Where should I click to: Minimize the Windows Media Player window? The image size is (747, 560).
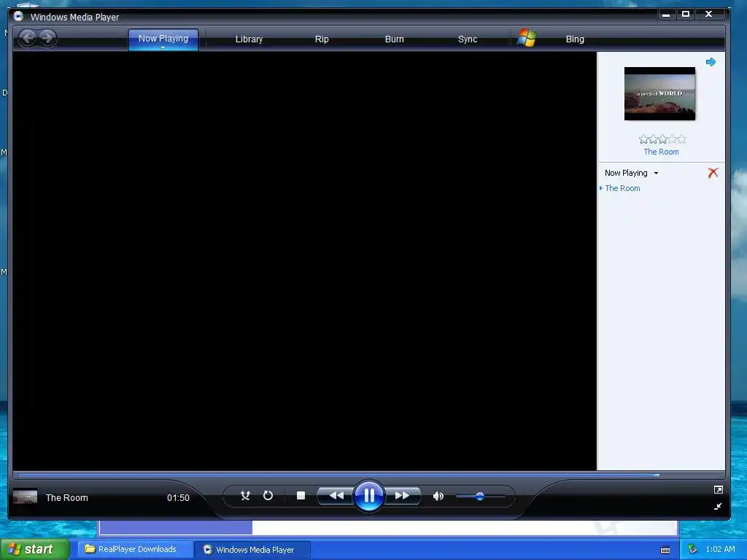point(666,15)
